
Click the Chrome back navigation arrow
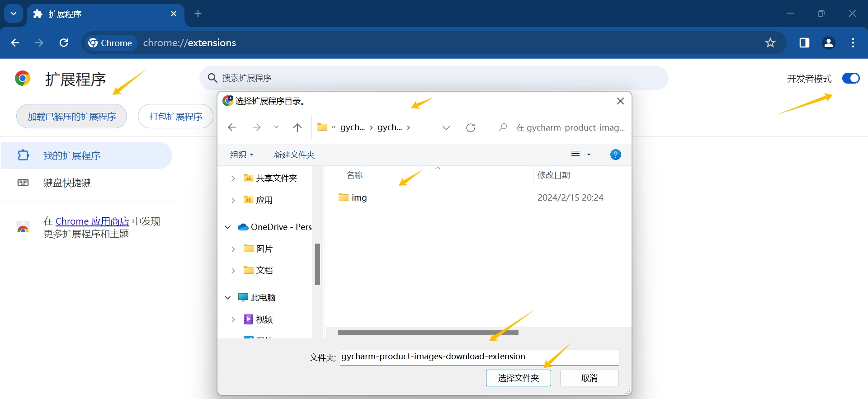click(15, 43)
